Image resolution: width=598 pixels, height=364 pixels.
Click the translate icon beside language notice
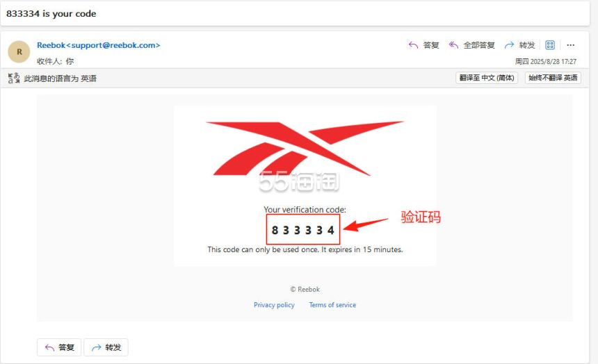click(14, 78)
